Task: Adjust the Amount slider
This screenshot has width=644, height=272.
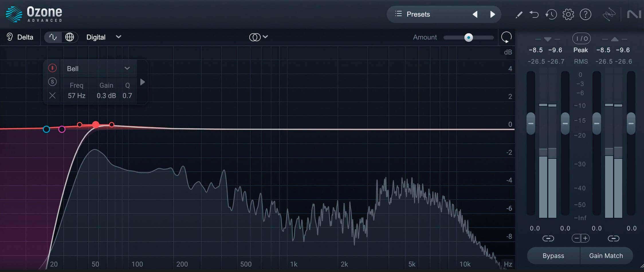Action: pos(468,38)
